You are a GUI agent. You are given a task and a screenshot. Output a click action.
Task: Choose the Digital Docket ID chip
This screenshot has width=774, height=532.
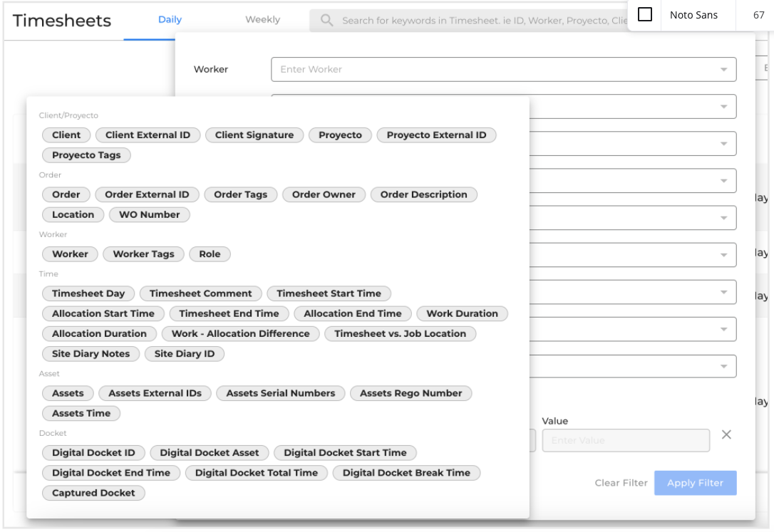click(x=93, y=454)
